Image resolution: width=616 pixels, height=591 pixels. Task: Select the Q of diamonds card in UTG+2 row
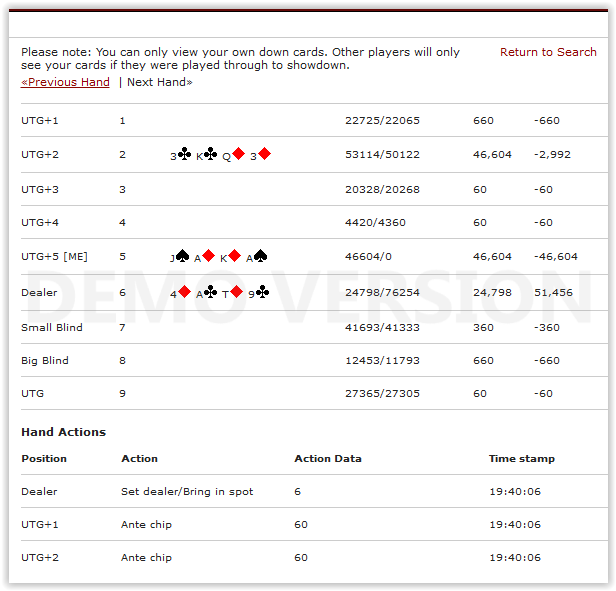tap(233, 154)
